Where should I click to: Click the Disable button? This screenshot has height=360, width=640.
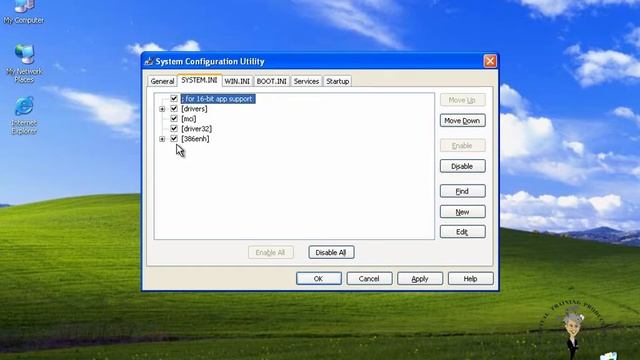pos(462,166)
